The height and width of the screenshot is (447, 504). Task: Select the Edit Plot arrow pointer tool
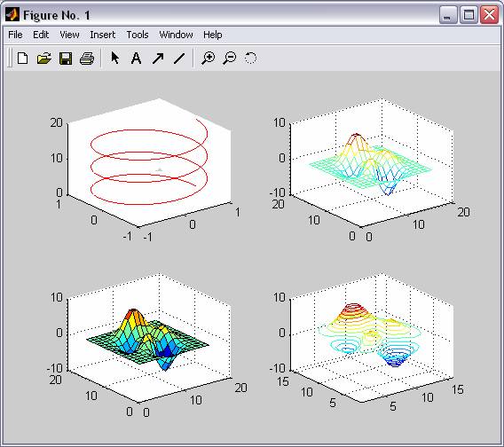click(x=114, y=58)
